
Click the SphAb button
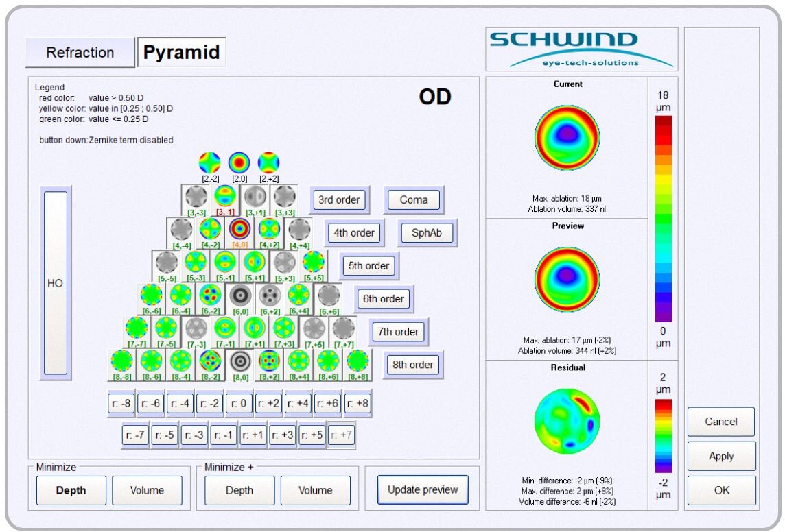[427, 233]
